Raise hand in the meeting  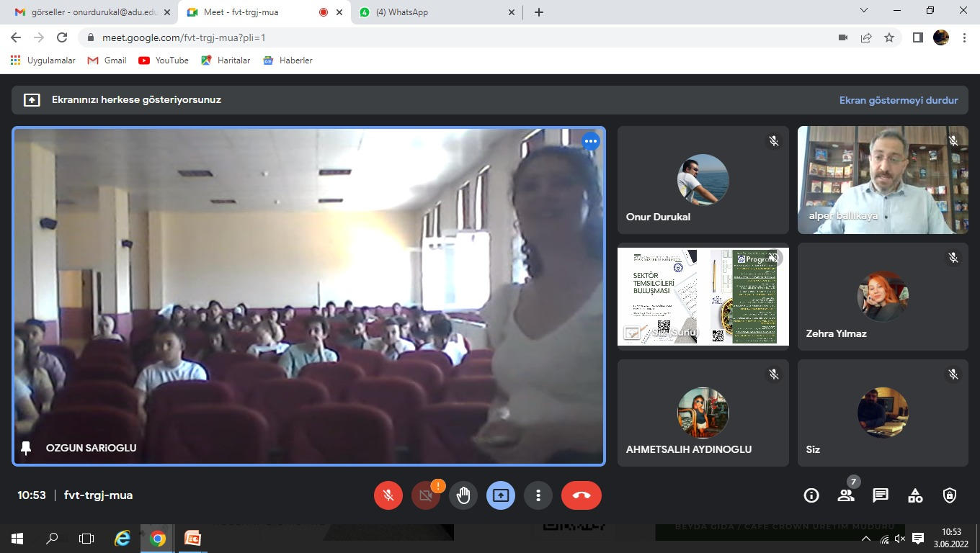463,495
